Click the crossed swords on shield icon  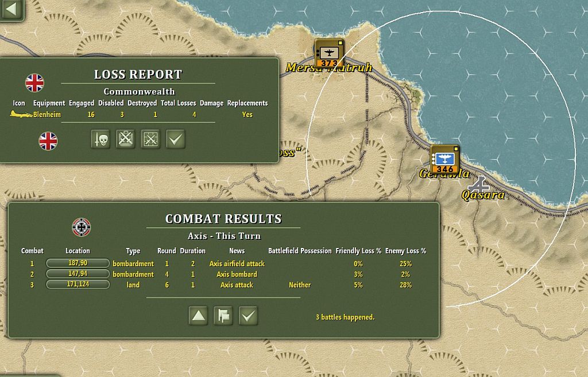[125, 139]
